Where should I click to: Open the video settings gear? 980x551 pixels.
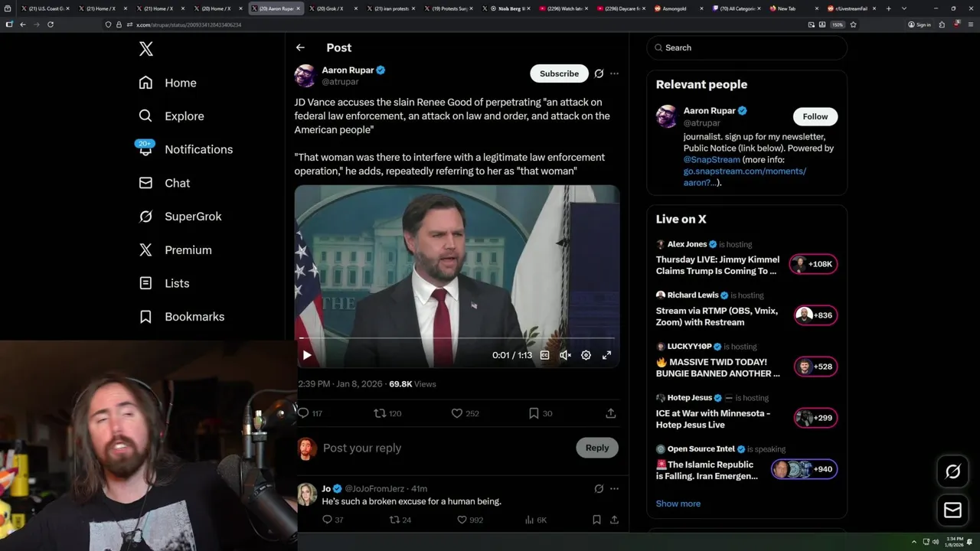[x=586, y=355]
